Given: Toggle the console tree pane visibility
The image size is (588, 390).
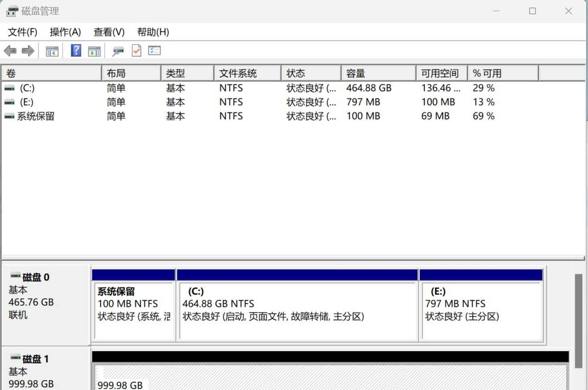Looking at the screenshot, I should coord(51,50).
